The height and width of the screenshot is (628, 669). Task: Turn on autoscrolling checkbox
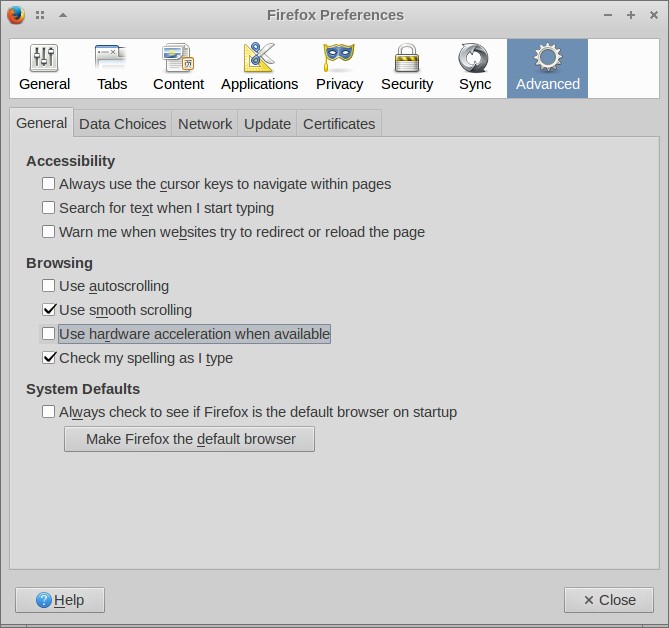pyautogui.click(x=49, y=286)
